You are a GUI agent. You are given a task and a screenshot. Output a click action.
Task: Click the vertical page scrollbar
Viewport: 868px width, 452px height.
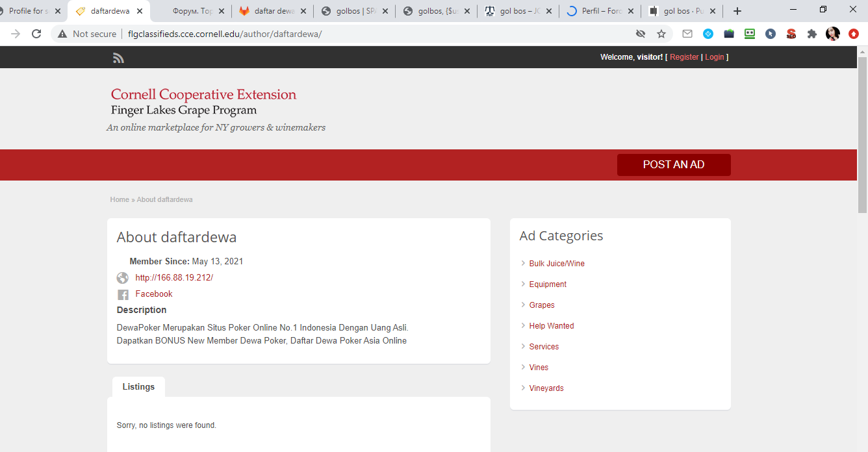click(862, 135)
